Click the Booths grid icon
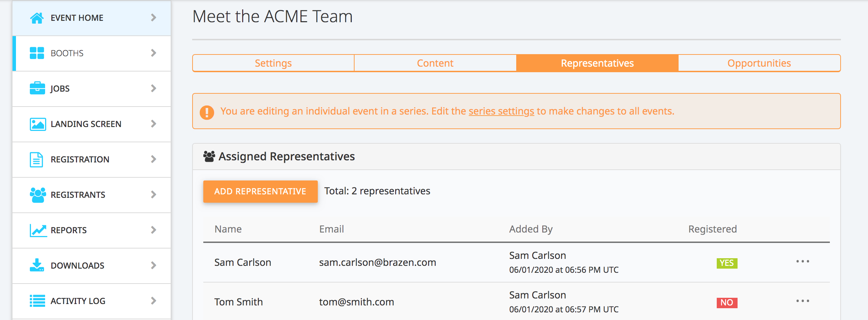Screen dimensions: 868x320 tap(37, 53)
